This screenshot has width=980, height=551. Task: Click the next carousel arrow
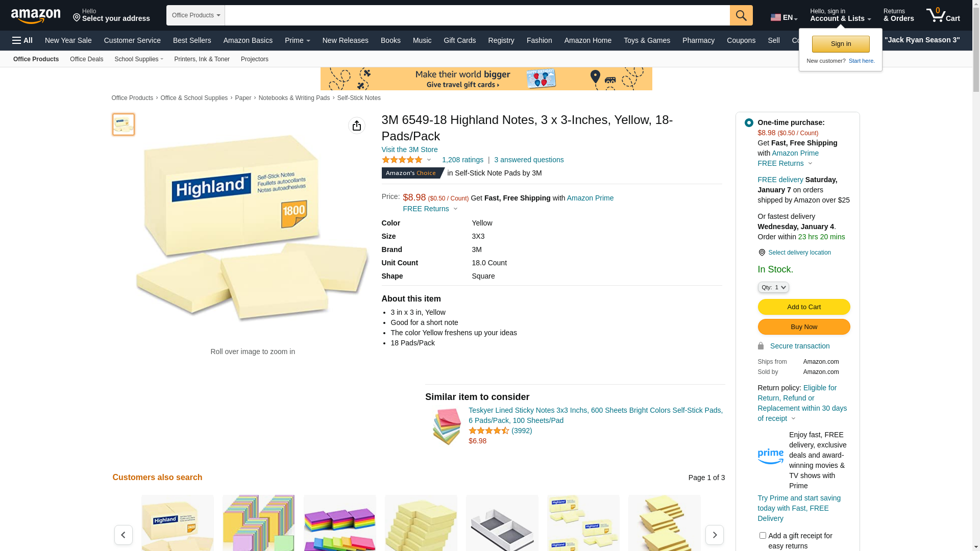714,535
